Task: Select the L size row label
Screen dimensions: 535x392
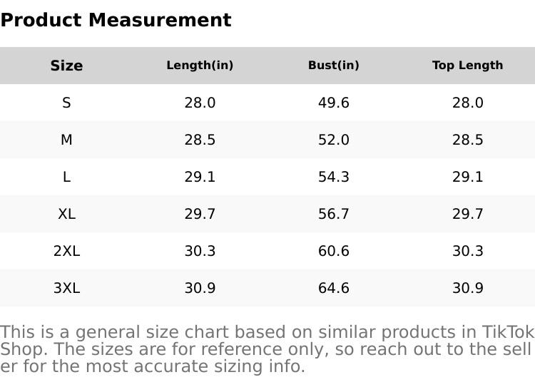Action: pyautogui.click(x=66, y=177)
